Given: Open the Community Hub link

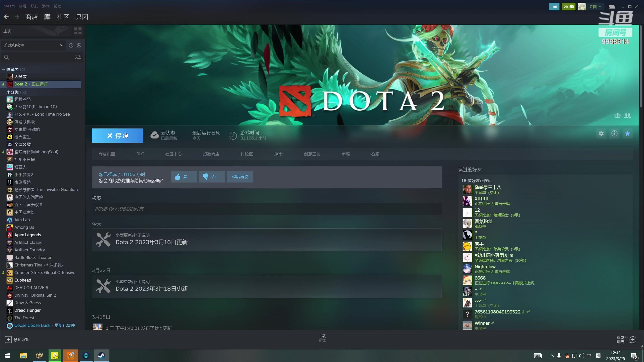Looking at the screenshot, I should pos(173,154).
